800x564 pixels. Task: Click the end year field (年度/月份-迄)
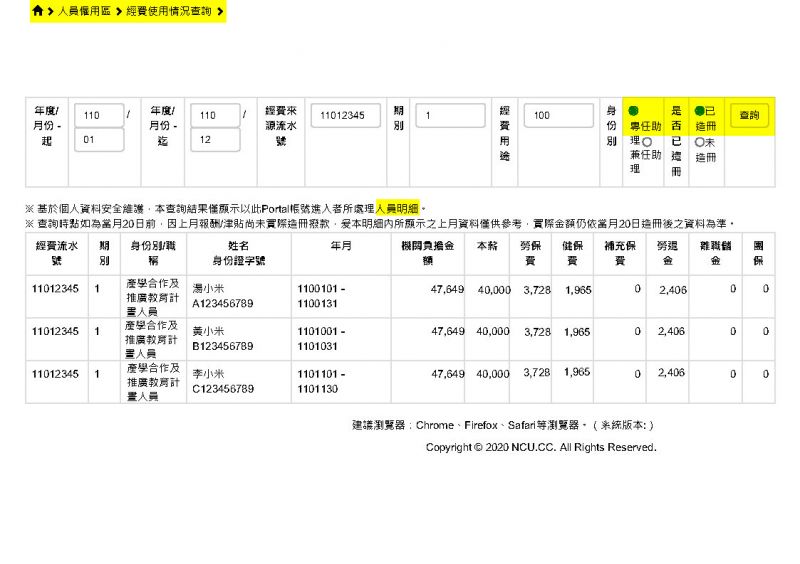tap(215, 116)
